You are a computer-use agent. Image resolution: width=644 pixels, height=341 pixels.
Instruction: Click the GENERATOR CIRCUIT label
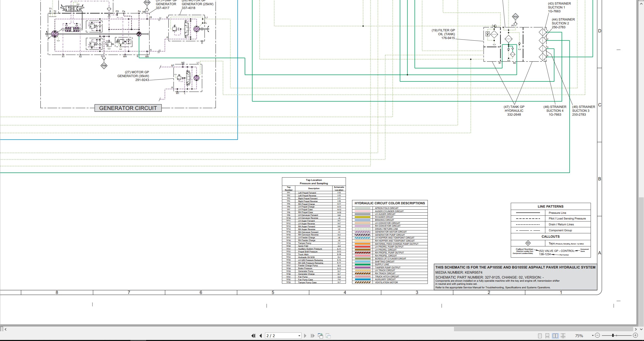pos(128,108)
